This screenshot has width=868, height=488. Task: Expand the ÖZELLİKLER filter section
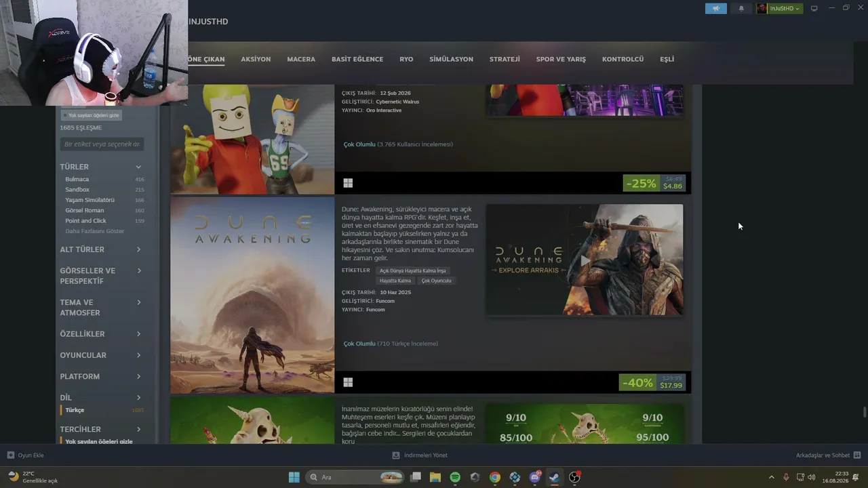[x=102, y=334]
